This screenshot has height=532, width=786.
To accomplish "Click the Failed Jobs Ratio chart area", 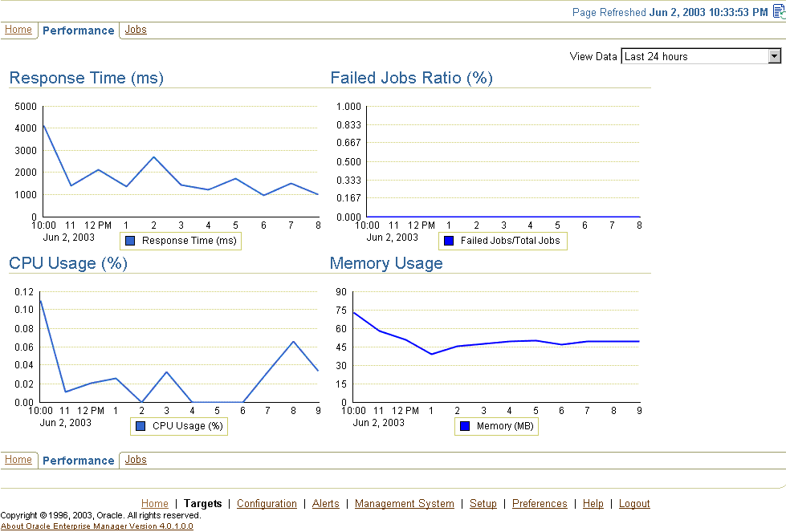I will [503, 161].
